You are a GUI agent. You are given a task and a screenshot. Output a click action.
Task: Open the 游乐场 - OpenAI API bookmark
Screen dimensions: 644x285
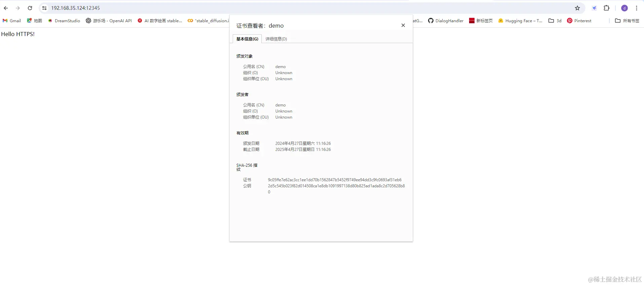coord(109,21)
